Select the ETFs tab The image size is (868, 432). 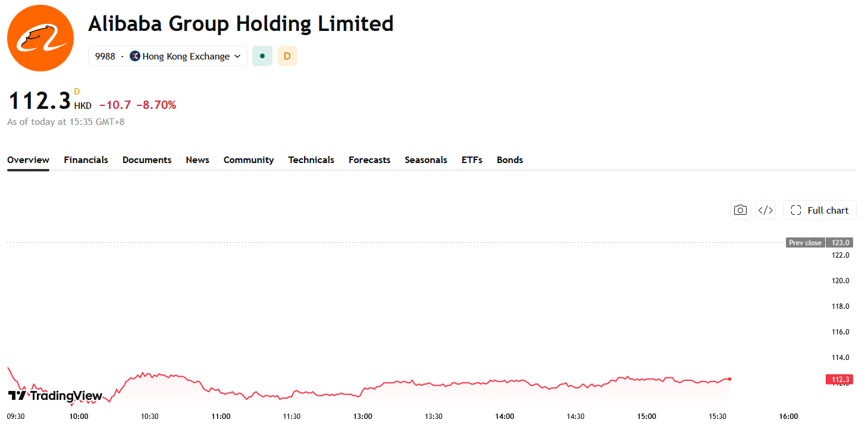[472, 159]
